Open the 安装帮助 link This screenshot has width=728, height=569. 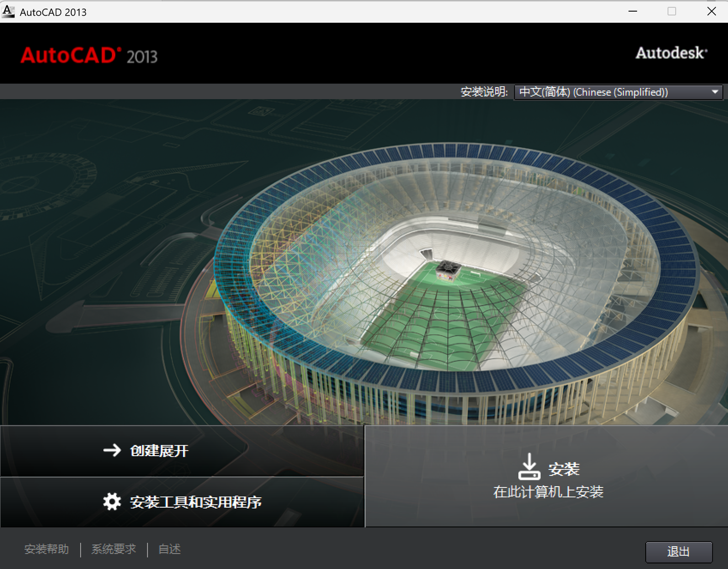point(47,549)
